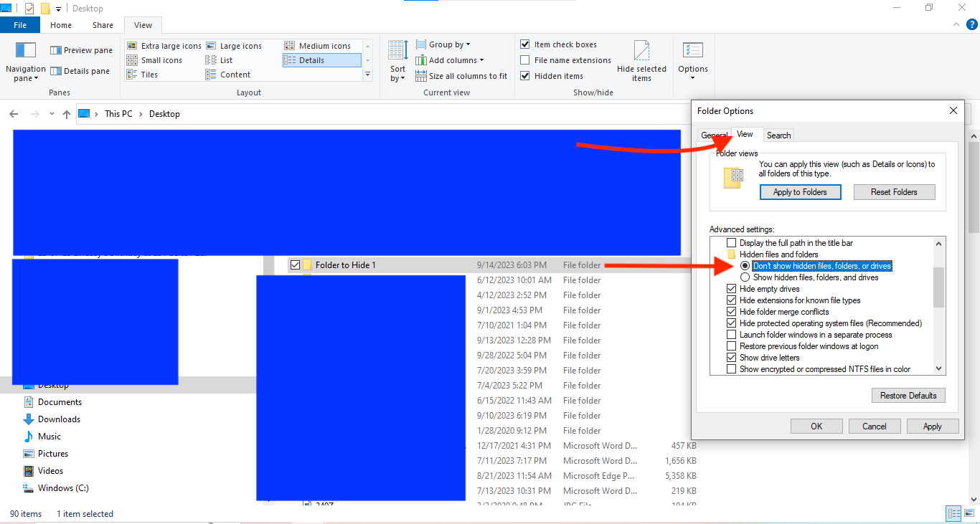Open the Group by dropdown
This screenshot has height=524, width=980.
tap(448, 44)
